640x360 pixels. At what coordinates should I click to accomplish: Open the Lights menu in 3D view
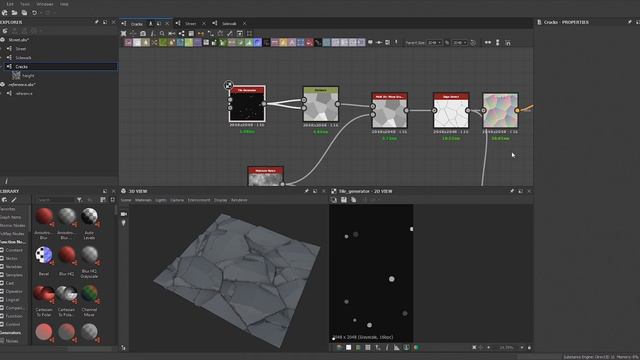pos(161,200)
